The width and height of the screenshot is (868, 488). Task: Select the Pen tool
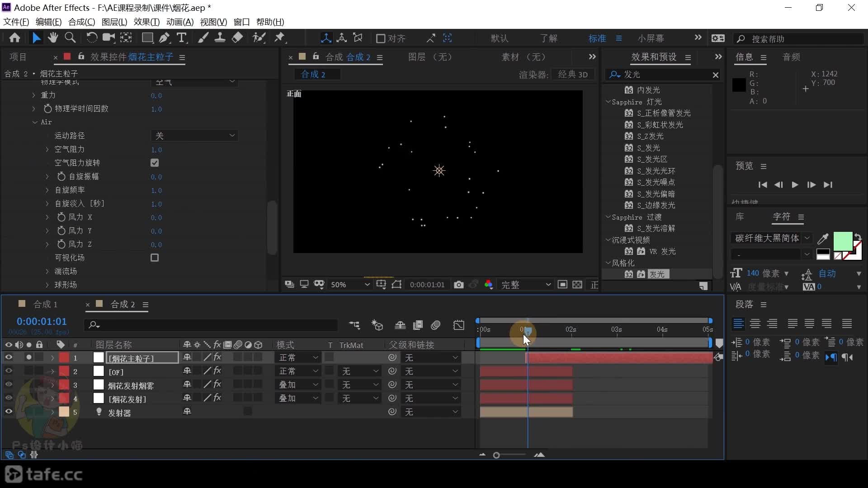coord(165,38)
